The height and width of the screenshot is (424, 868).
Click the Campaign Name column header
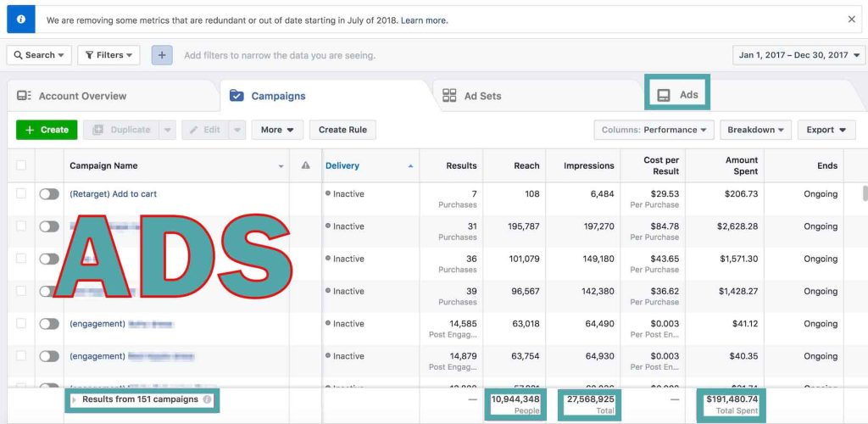pyautogui.click(x=103, y=165)
